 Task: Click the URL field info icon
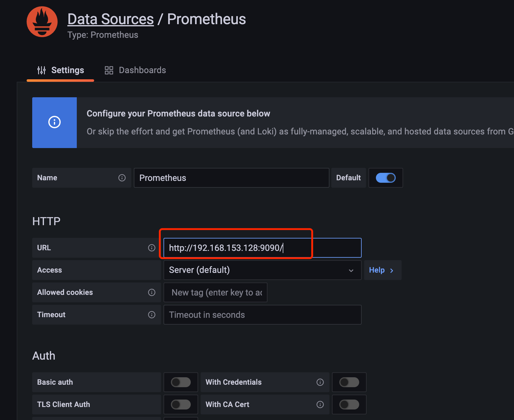[152, 248]
